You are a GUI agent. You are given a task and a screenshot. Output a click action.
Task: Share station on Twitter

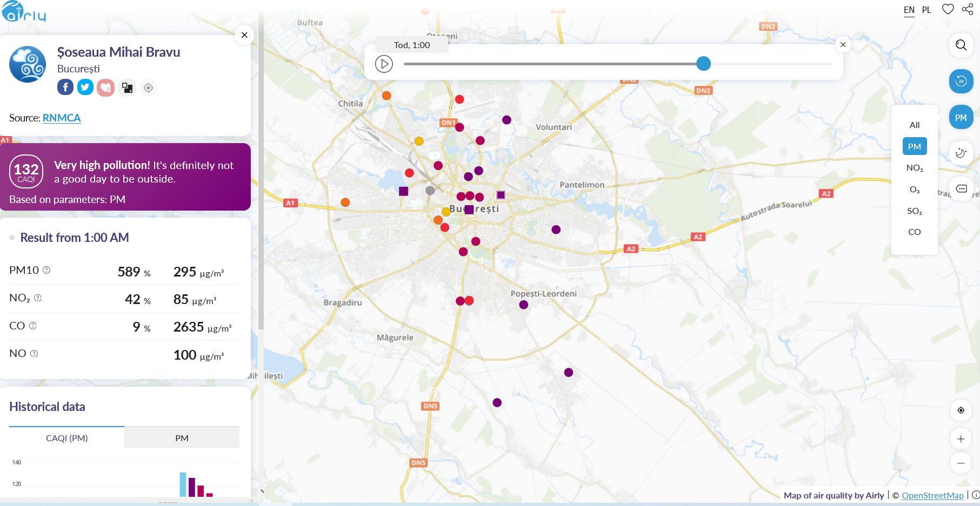85,87
